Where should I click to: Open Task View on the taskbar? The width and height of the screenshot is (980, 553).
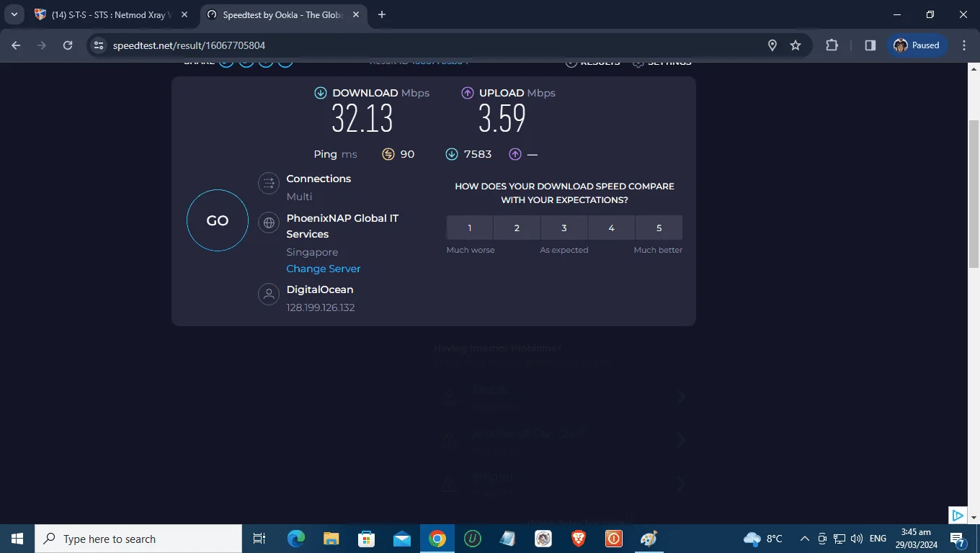click(259, 539)
